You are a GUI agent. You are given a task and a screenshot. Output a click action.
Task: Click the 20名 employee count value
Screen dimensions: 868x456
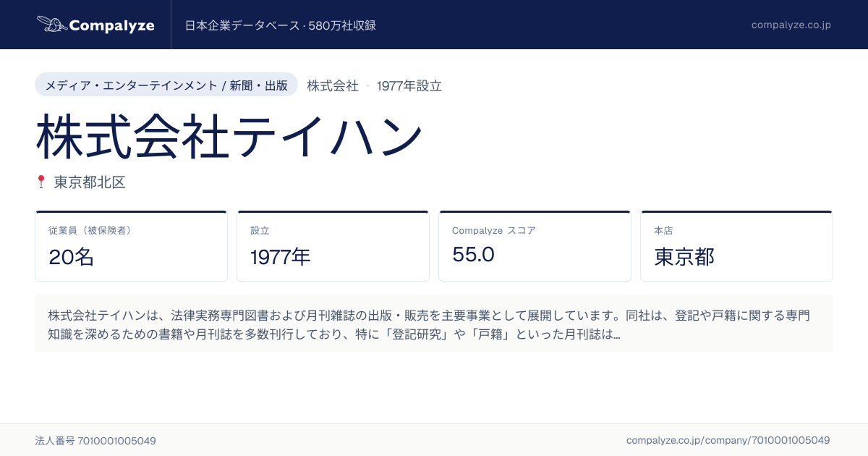coord(72,257)
